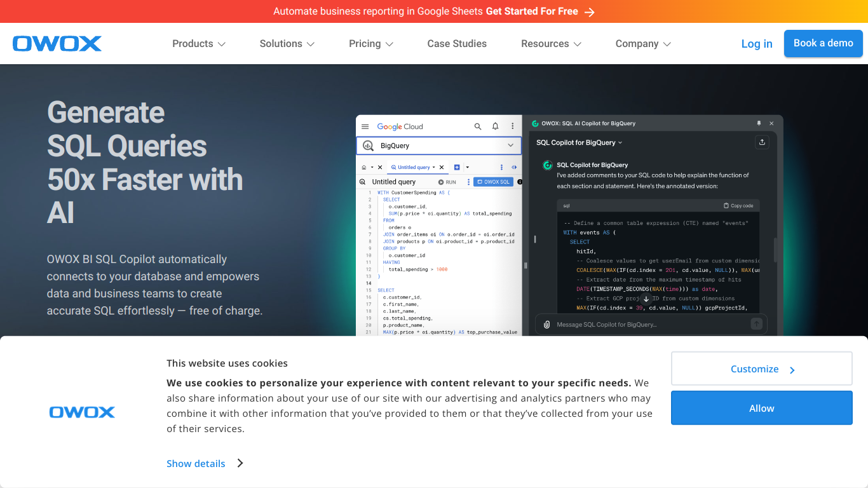Open the Untitled query tab dropdown arrow
The image size is (868, 488).
[x=433, y=167]
